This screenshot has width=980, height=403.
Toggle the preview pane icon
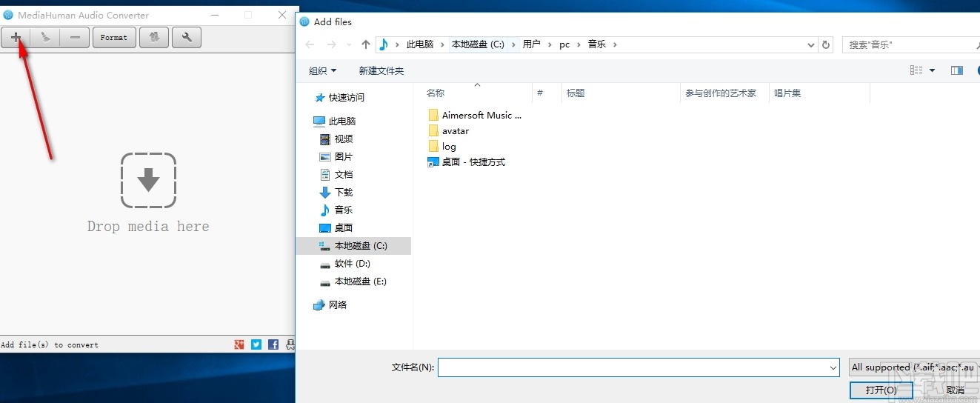957,70
